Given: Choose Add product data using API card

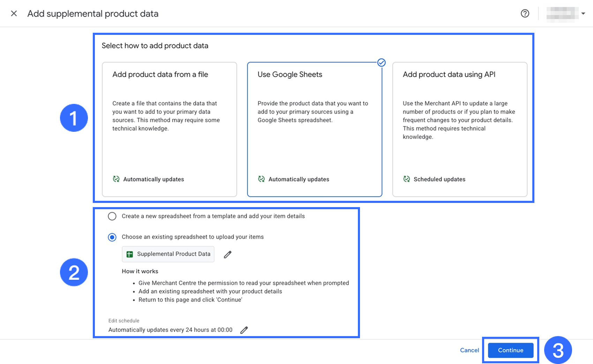Looking at the screenshot, I should click(x=459, y=129).
